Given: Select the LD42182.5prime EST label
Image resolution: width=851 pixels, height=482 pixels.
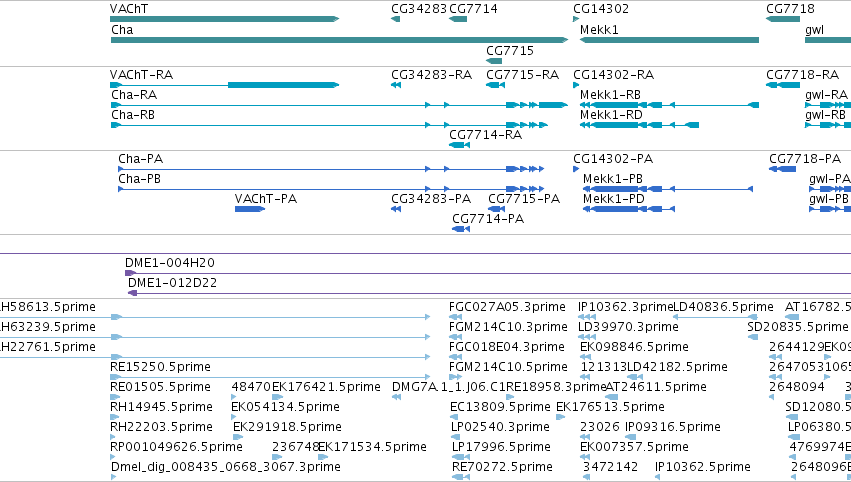Looking at the screenshot, I should (677, 367).
